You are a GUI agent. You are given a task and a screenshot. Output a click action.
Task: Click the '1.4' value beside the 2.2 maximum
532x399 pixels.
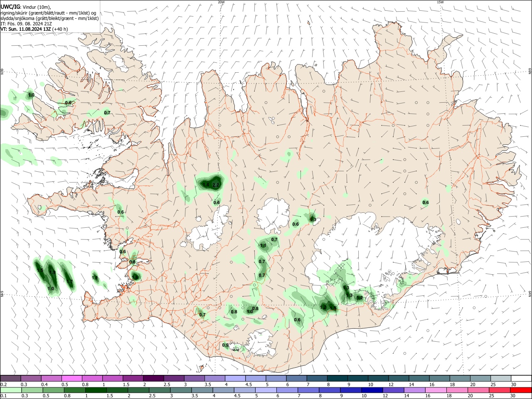click(x=206, y=185)
